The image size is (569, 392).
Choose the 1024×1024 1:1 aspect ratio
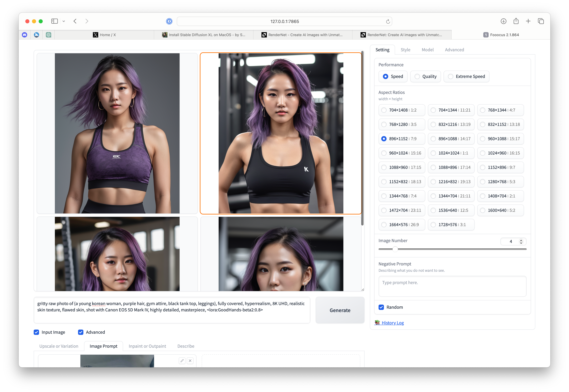click(433, 153)
